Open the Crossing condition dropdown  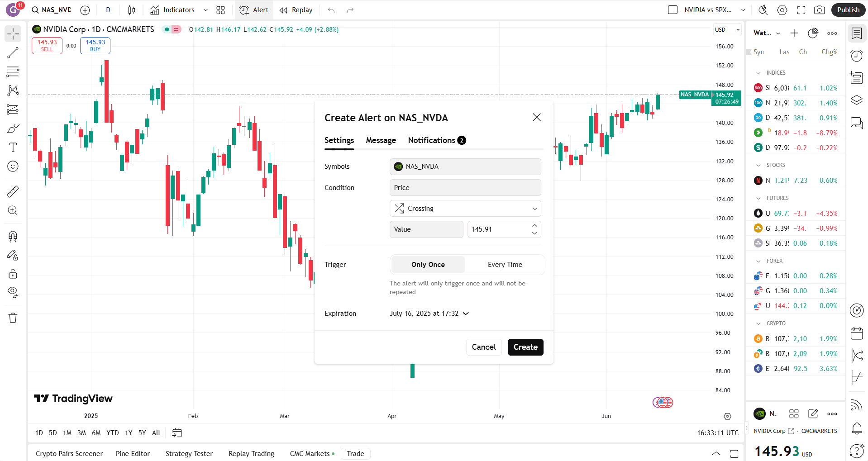[x=465, y=209]
